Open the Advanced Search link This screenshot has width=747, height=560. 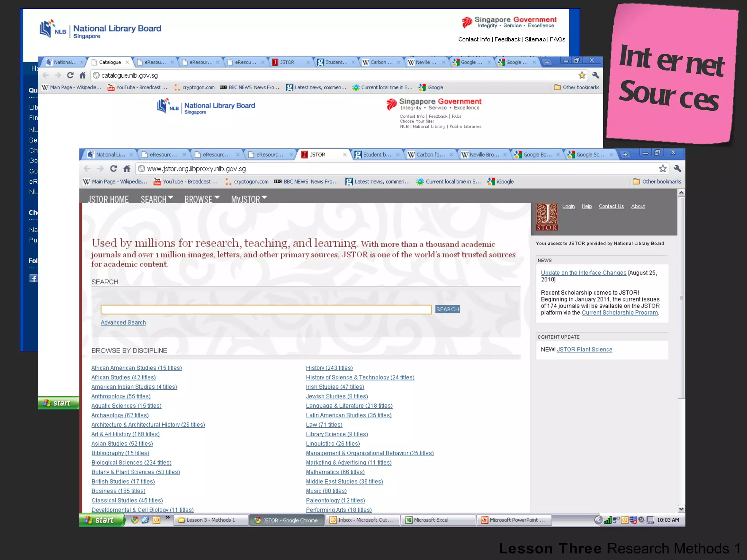[123, 323]
